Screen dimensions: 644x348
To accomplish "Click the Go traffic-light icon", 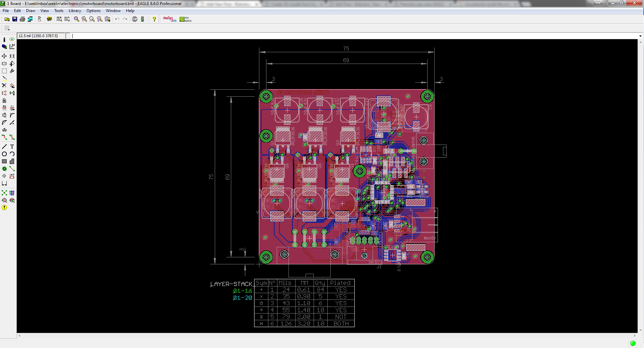I will [x=142, y=19].
